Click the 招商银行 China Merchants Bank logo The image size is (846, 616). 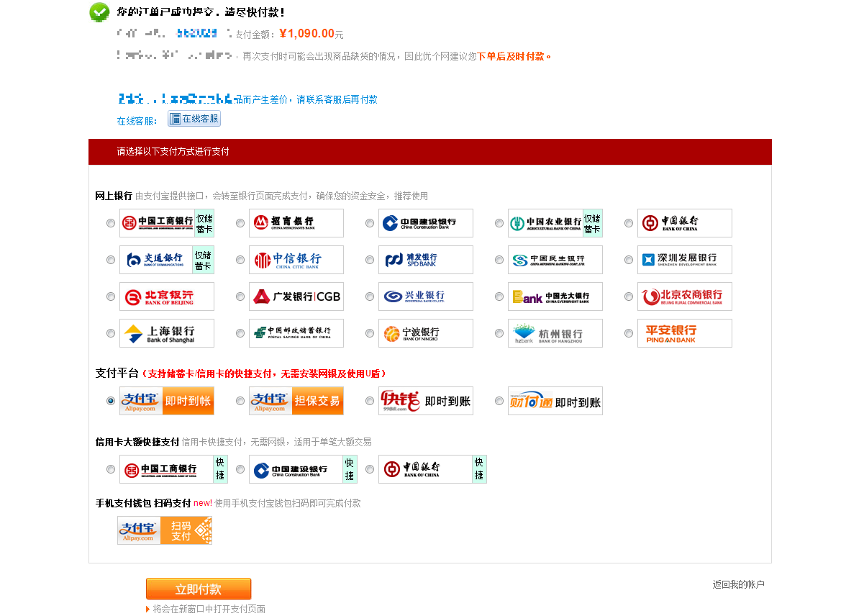pos(296,223)
